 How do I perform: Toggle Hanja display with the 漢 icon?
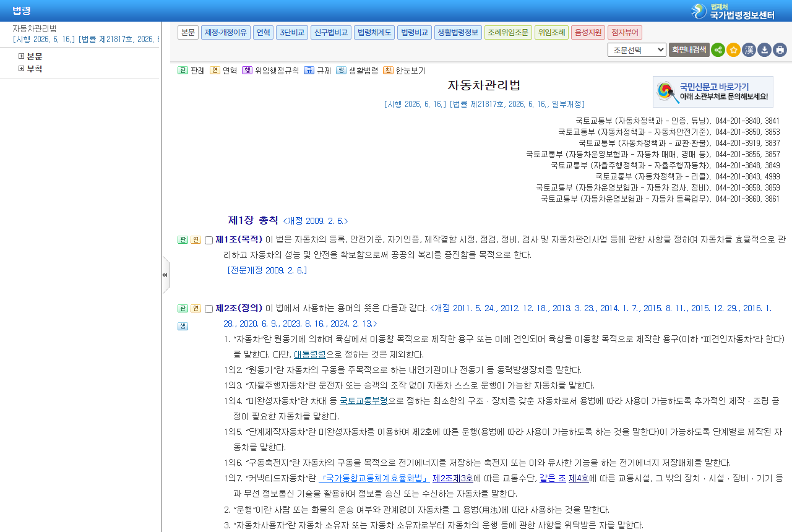749,50
